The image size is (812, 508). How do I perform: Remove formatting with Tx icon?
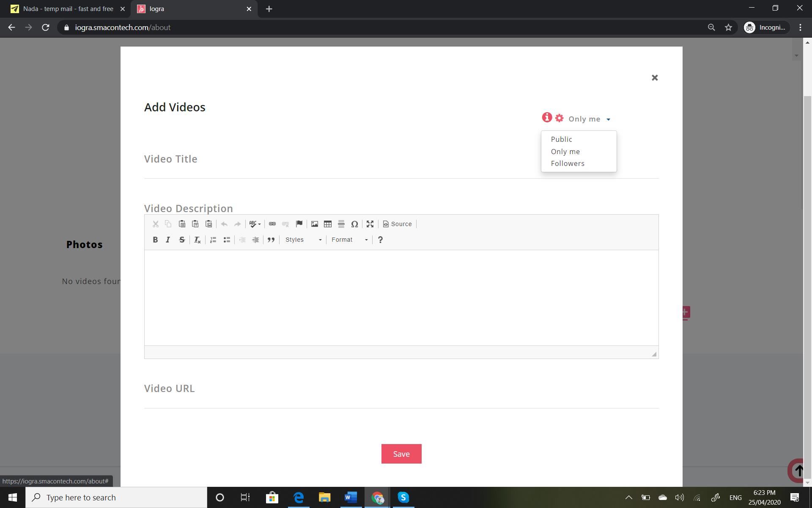(x=197, y=240)
